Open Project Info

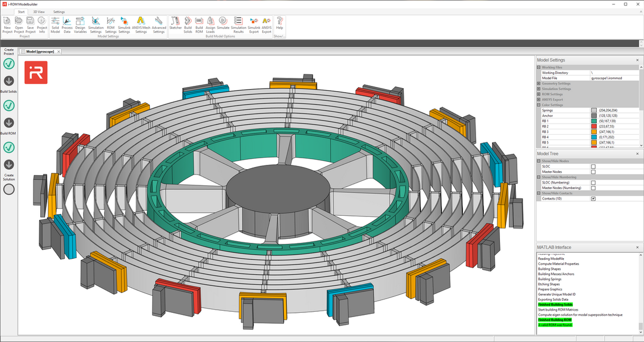coord(42,24)
